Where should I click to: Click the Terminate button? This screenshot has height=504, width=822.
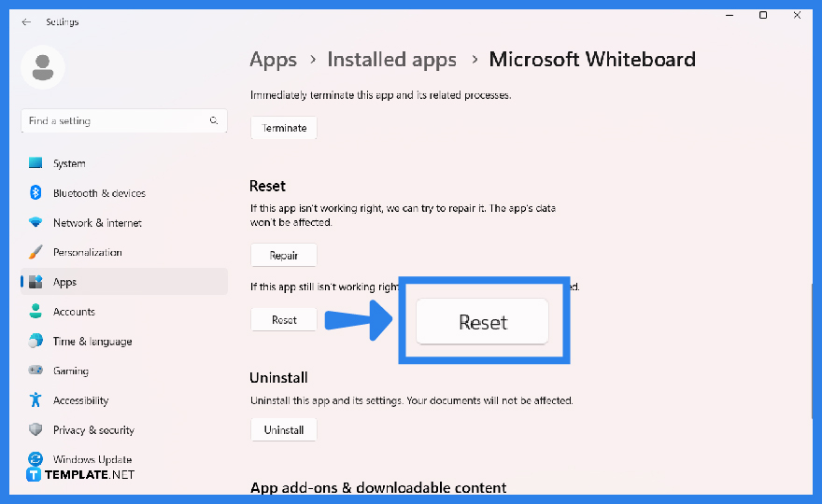284,128
